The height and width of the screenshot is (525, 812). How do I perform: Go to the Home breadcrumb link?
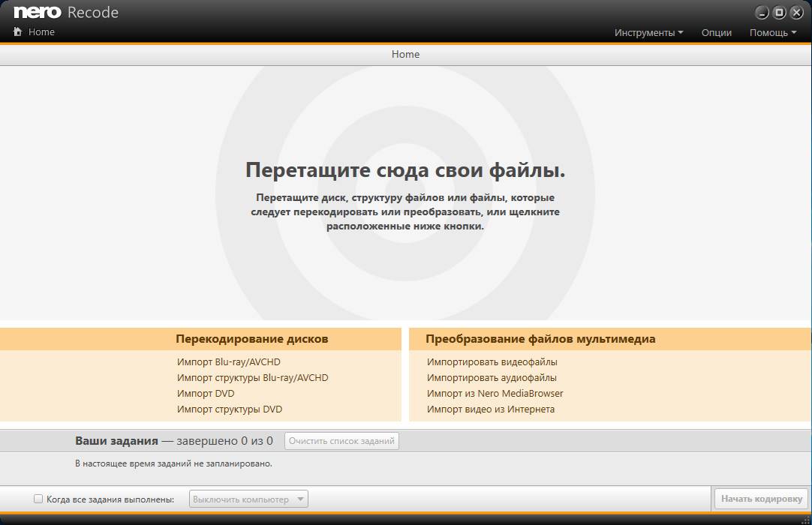(x=41, y=31)
